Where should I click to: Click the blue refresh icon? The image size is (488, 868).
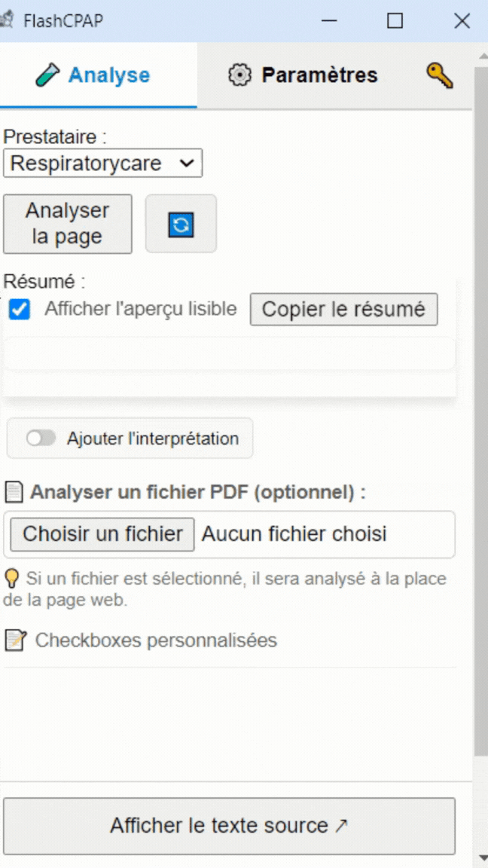coord(181,224)
